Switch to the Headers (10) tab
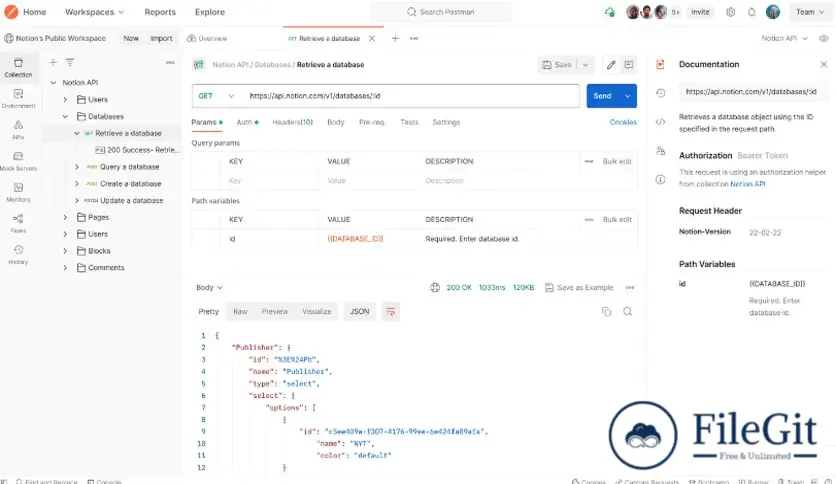Screen dimensions: 836x484 [293, 122]
